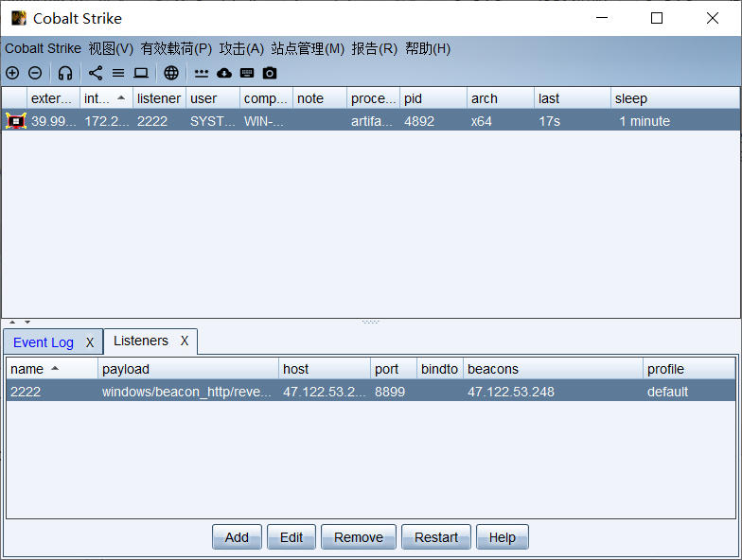Close the Listeners tab with X
Image resolution: width=742 pixels, height=560 pixels.
pyautogui.click(x=185, y=341)
